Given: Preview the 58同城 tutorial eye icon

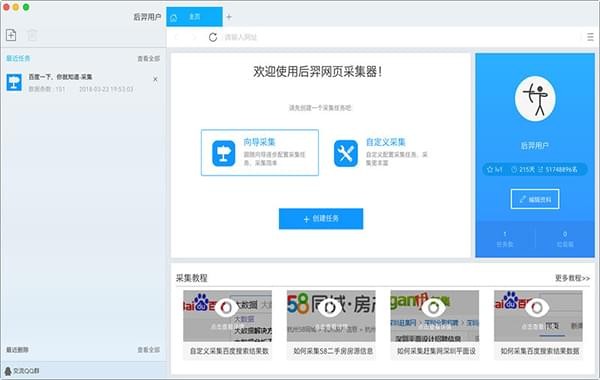Looking at the screenshot, I should (330, 308).
